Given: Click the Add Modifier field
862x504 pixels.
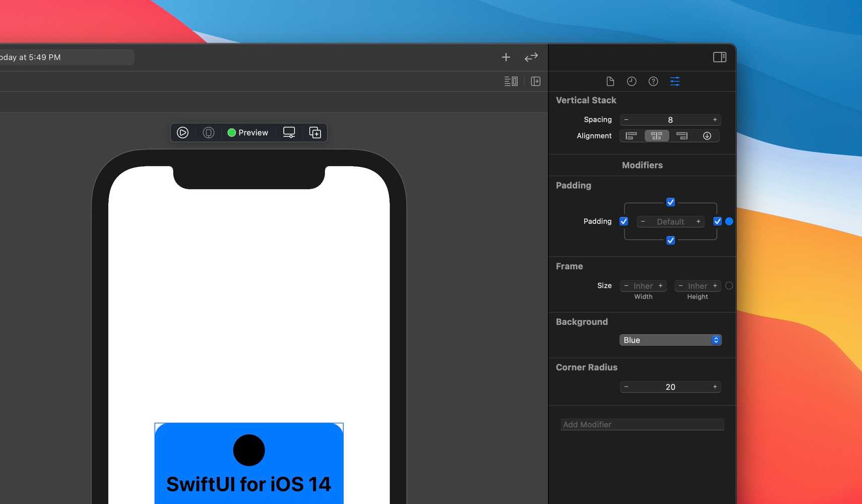Looking at the screenshot, I should pos(642,424).
